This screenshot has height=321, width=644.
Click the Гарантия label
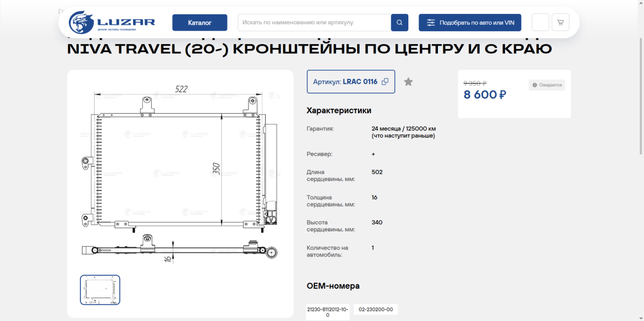[320, 129]
